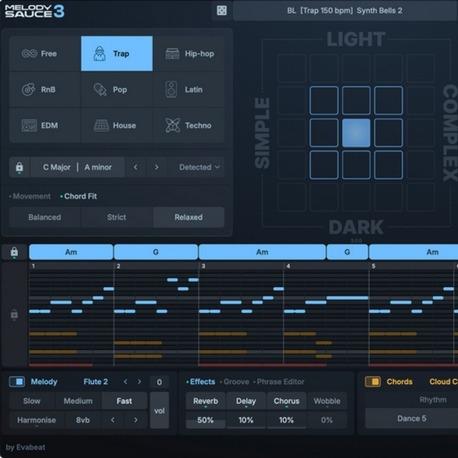Toggle the piano roll lock icon
The image size is (458, 458).
click(14, 314)
